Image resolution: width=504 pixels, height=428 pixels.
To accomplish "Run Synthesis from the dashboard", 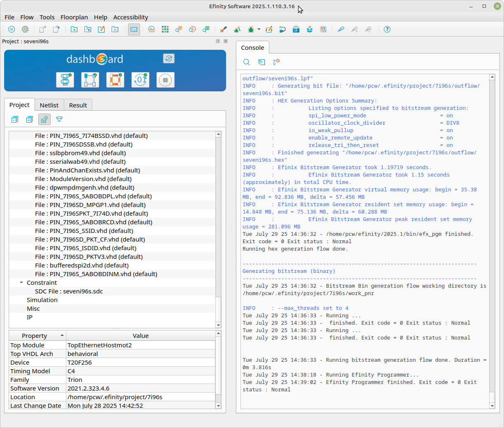I will [65, 80].
